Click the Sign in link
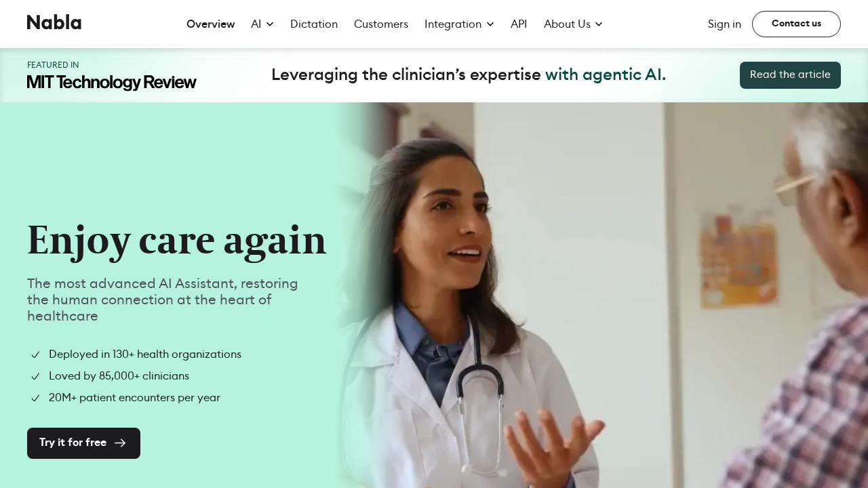Image resolution: width=868 pixels, height=488 pixels. 724,24
